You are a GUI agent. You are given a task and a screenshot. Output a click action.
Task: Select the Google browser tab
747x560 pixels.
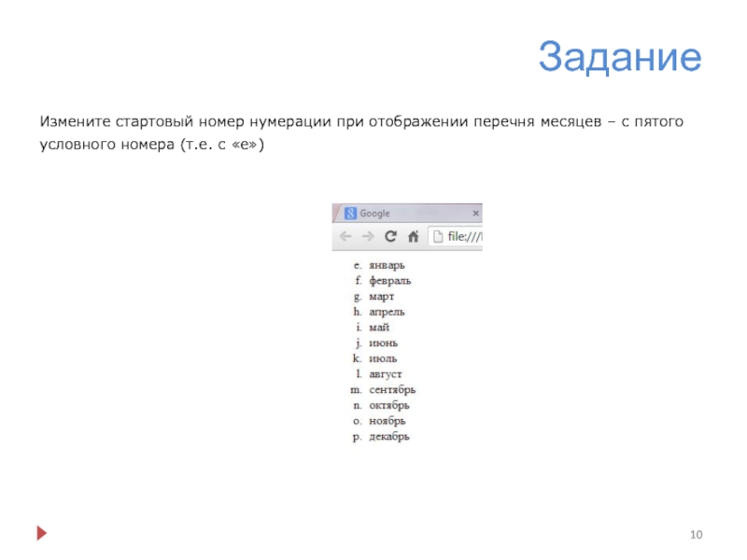coord(410,214)
